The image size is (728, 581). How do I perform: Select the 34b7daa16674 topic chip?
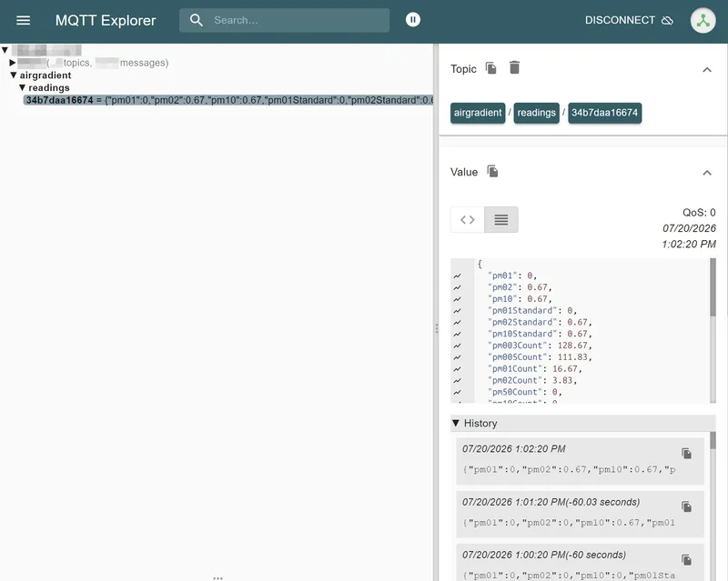click(x=604, y=113)
